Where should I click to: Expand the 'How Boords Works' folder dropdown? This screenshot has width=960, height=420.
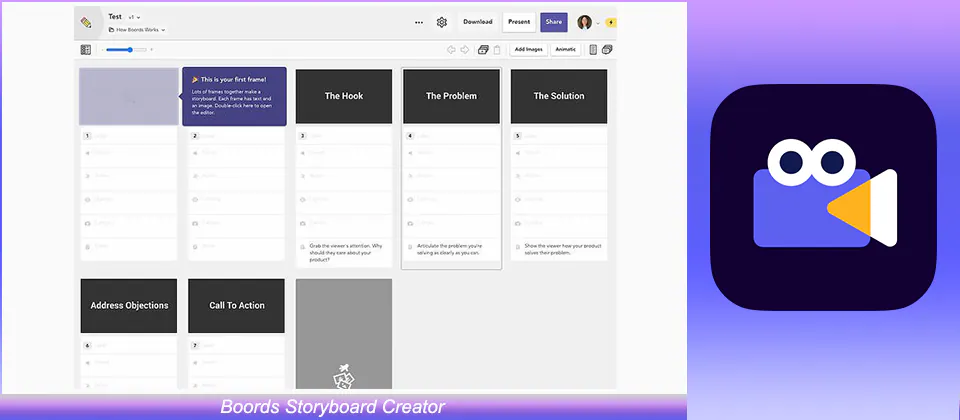pyautogui.click(x=137, y=29)
